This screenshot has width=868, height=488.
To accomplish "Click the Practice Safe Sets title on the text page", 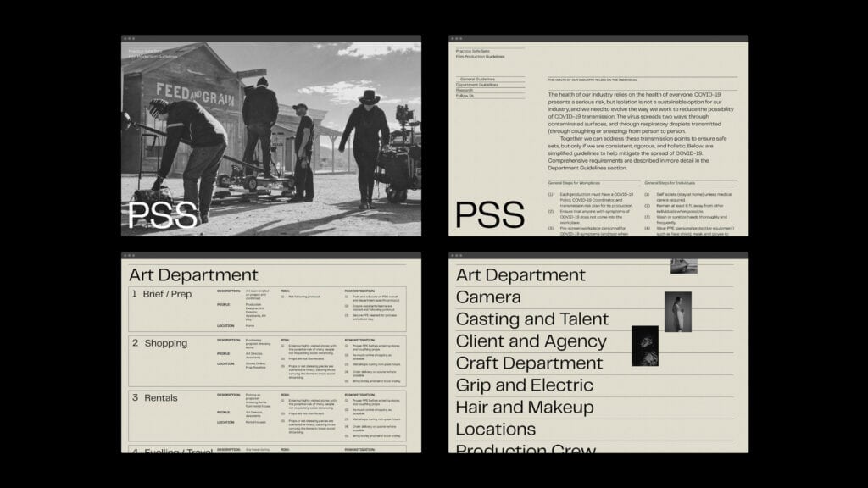I will point(473,51).
